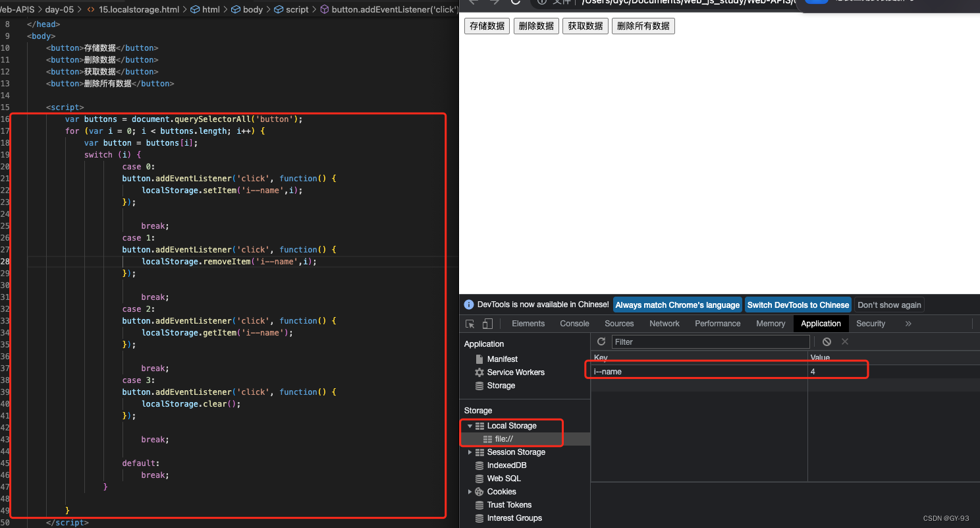Activate the inspect element picker icon
The height and width of the screenshot is (528, 980).
470,324
